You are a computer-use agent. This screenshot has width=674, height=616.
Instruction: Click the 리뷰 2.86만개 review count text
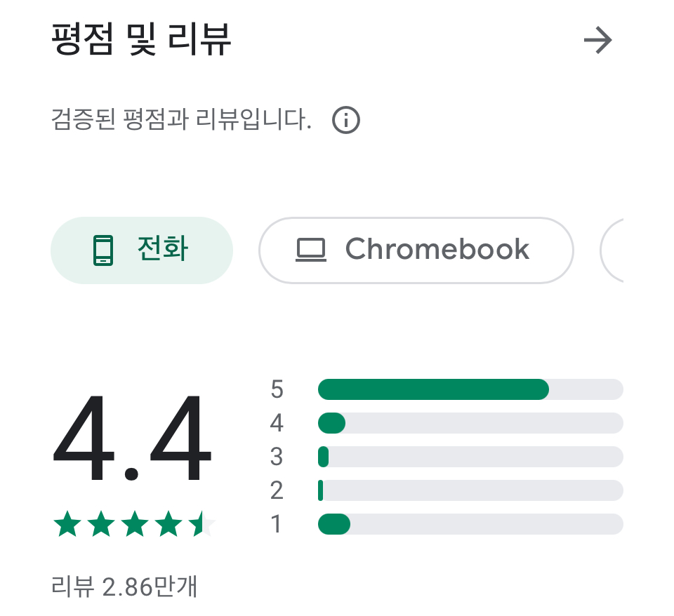pyautogui.click(x=124, y=587)
